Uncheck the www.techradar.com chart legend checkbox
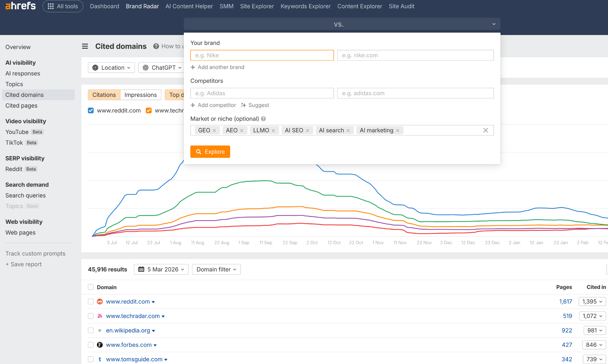Screen dimensions: 608x364 click(148, 110)
